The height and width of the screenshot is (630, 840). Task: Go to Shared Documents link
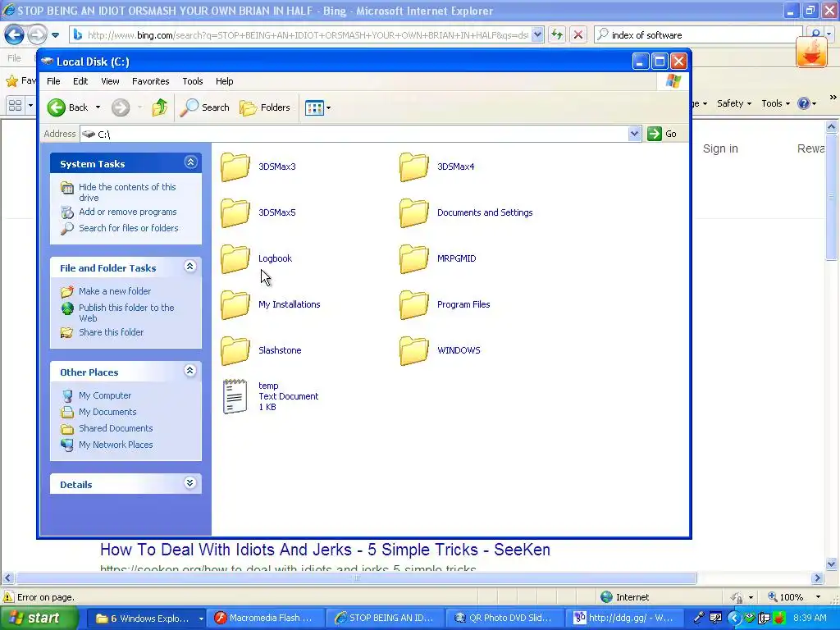[x=116, y=428]
